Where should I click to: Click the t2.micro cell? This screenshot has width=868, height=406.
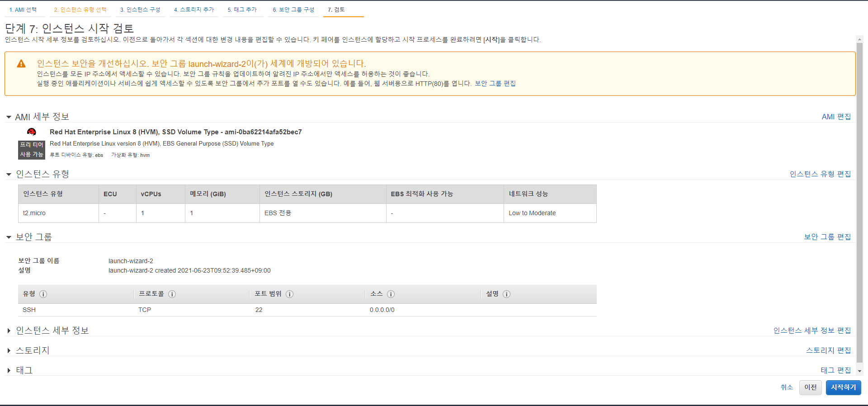58,213
